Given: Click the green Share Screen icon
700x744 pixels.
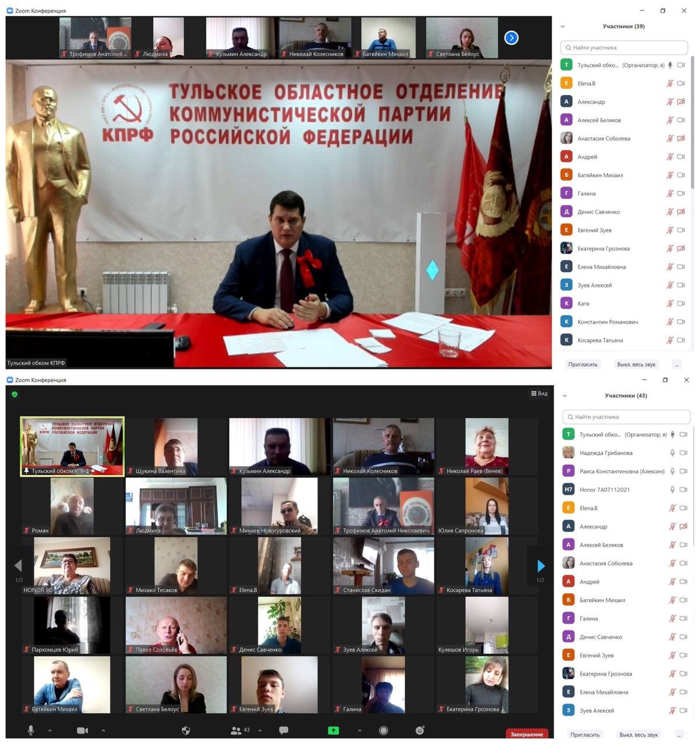Looking at the screenshot, I should click(x=334, y=730).
